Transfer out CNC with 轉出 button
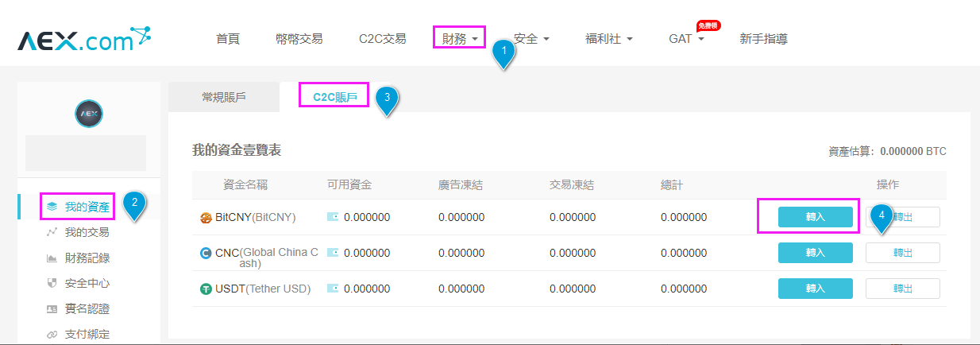The width and height of the screenshot is (980, 345). pyautogui.click(x=903, y=253)
